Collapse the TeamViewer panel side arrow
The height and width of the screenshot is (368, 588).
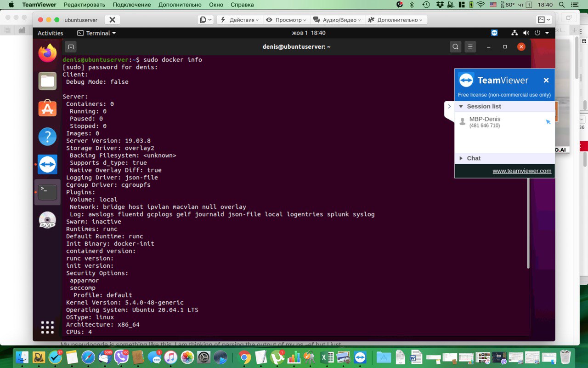pos(449,106)
